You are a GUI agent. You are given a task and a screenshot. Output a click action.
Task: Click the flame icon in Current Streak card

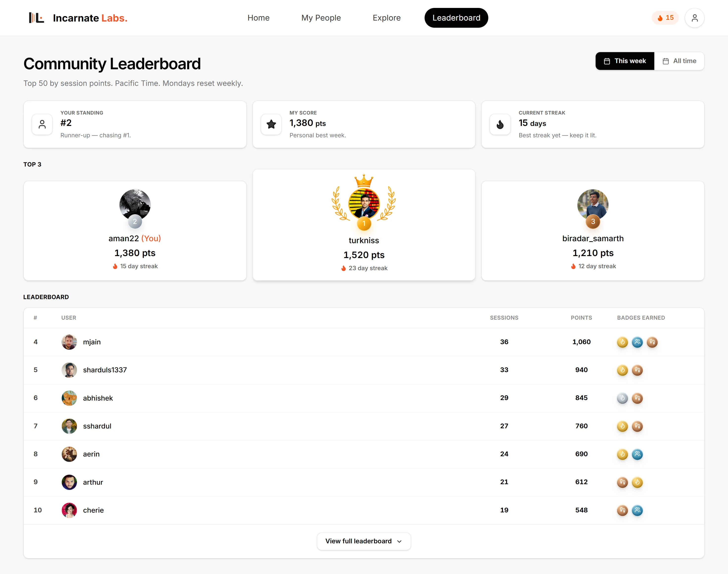point(500,124)
